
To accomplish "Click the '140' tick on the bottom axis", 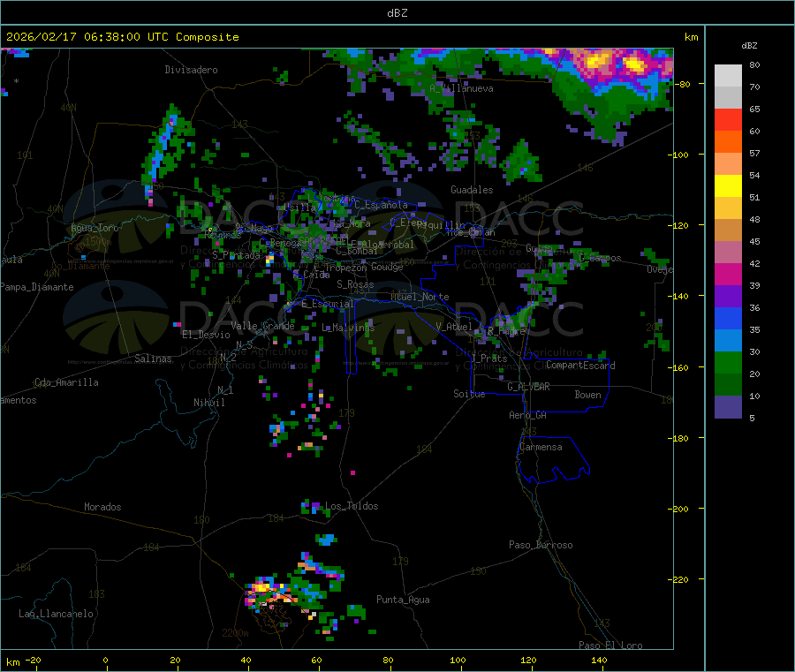I will (599, 660).
